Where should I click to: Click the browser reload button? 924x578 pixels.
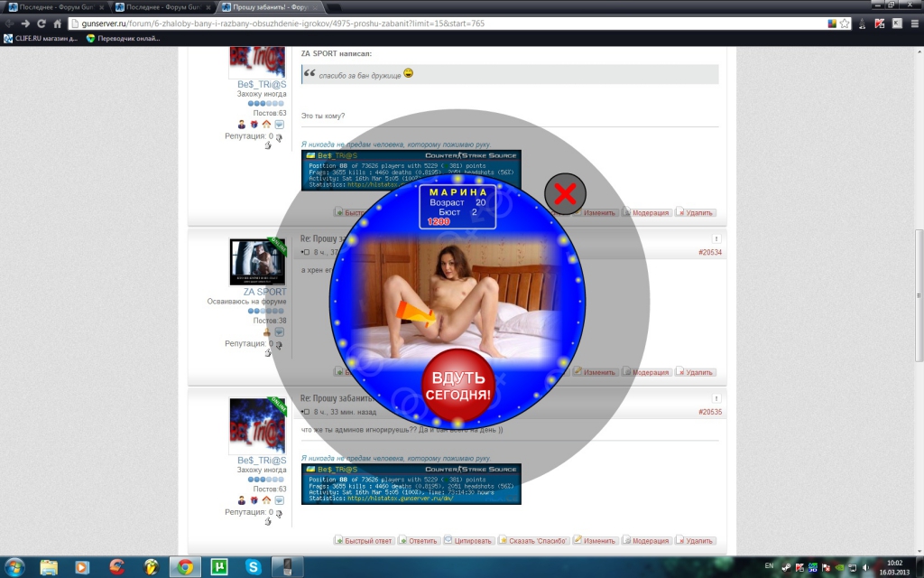(x=42, y=23)
